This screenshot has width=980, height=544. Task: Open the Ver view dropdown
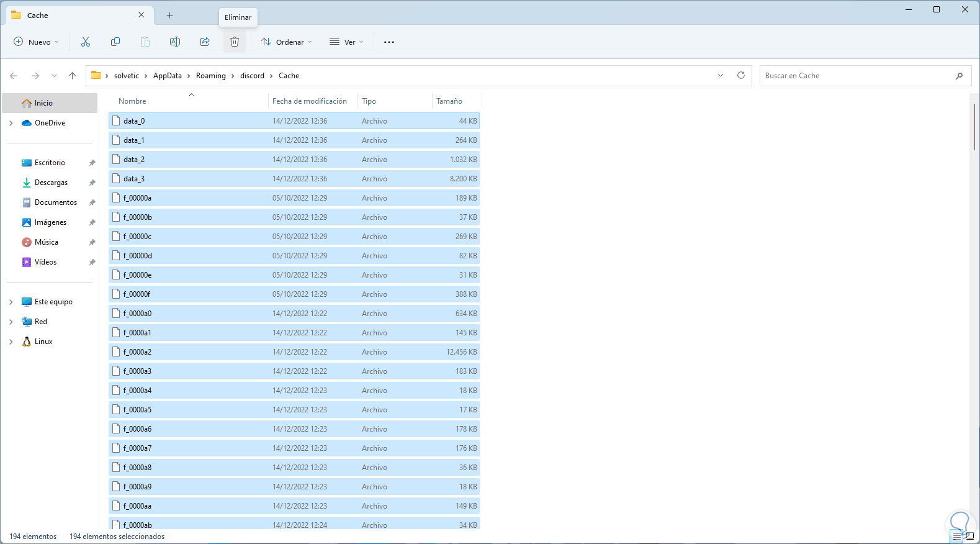tap(347, 42)
